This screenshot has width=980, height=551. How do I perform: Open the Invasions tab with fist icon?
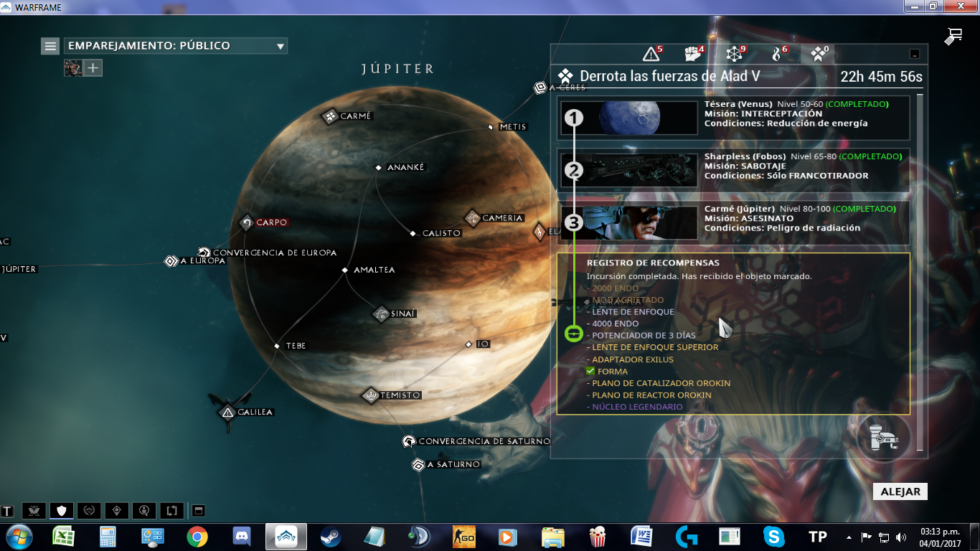(694, 54)
